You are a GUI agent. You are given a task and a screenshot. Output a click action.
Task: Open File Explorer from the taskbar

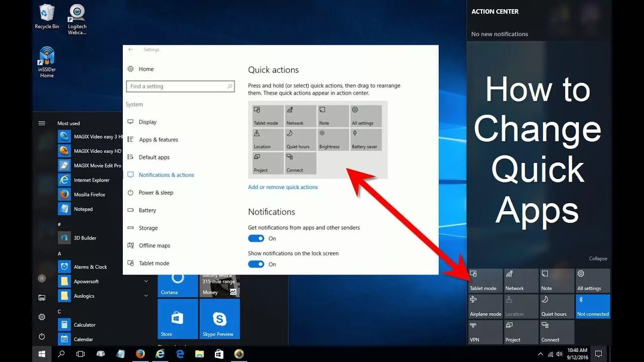point(199,354)
